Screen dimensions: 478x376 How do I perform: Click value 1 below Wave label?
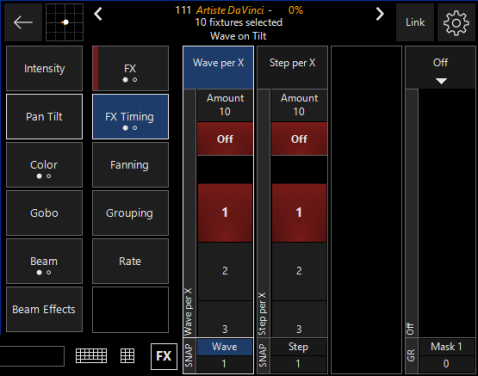tap(225, 364)
